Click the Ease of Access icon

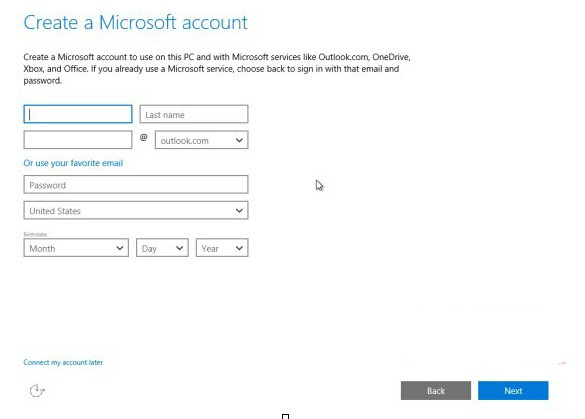coord(37,391)
